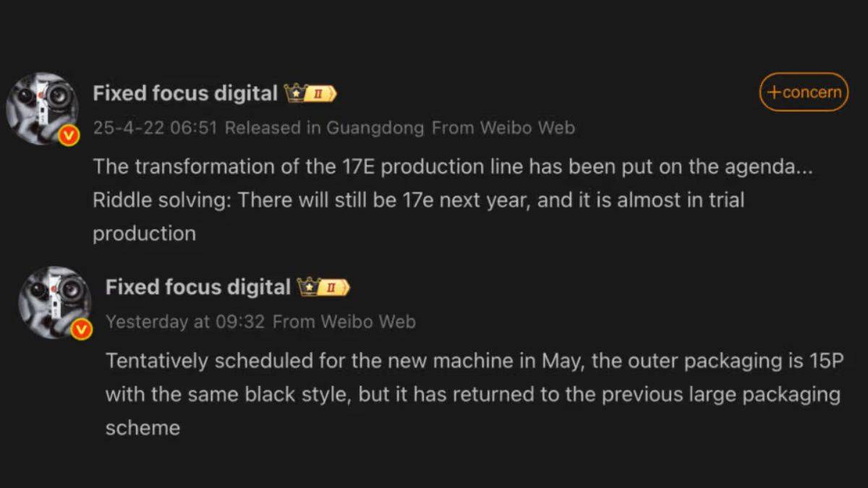The width and height of the screenshot is (868, 488).
Task: Open the lower post's Fixed focus digital name
Action: 198,287
